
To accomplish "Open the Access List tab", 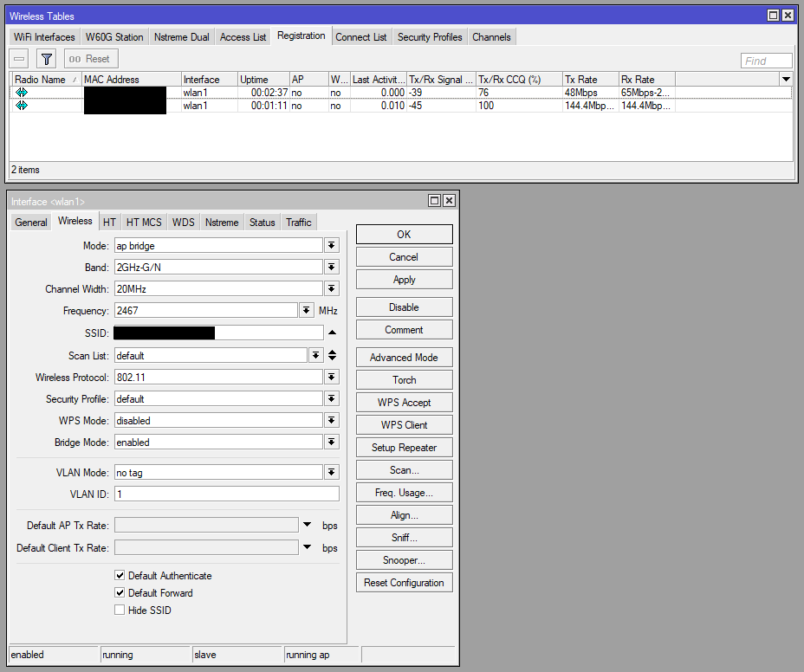I will [x=243, y=37].
